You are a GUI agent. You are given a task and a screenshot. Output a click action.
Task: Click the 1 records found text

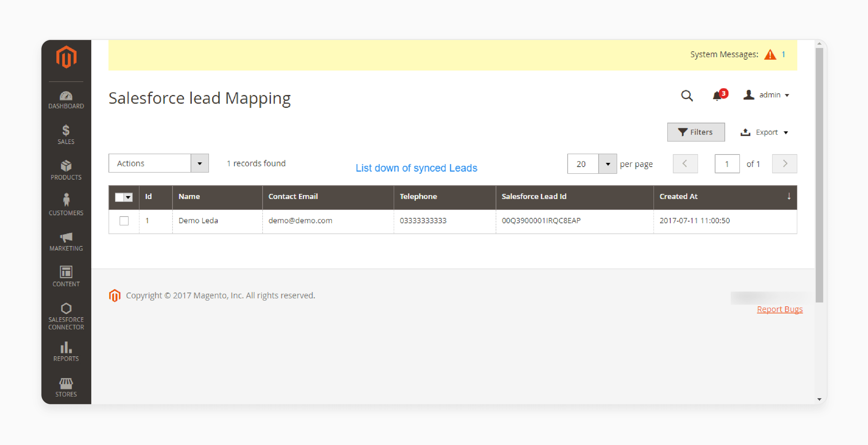click(x=256, y=164)
